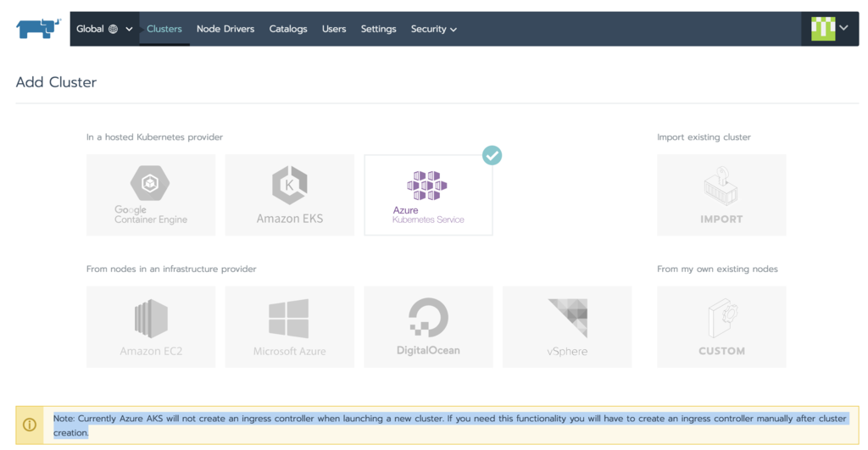The width and height of the screenshot is (868, 450).
Task: Click 'Import existing cluster' section label
Action: click(x=704, y=136)
